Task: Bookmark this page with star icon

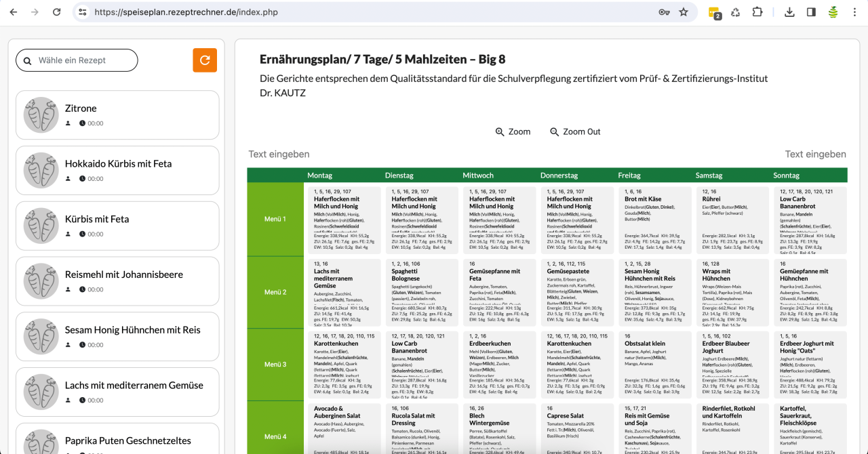Action: point(684,12)
